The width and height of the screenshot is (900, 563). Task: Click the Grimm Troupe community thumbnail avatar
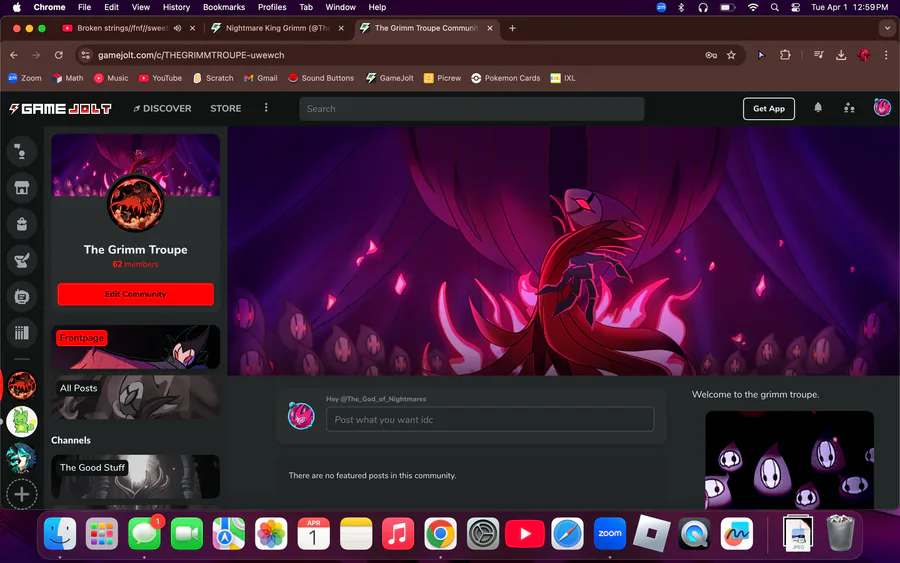pos(135,203)
